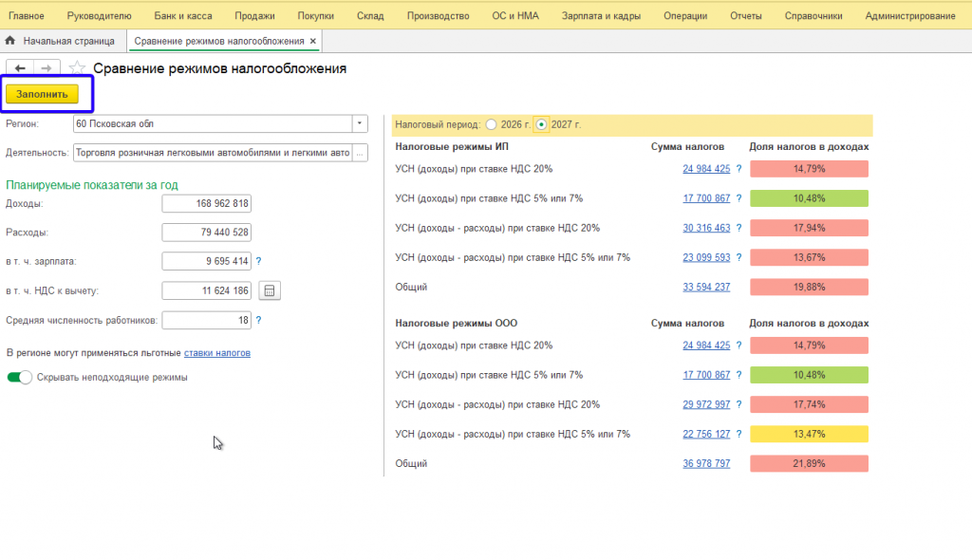Close the Сравнение режимов налогообложения tab

(x=313, y=41)
